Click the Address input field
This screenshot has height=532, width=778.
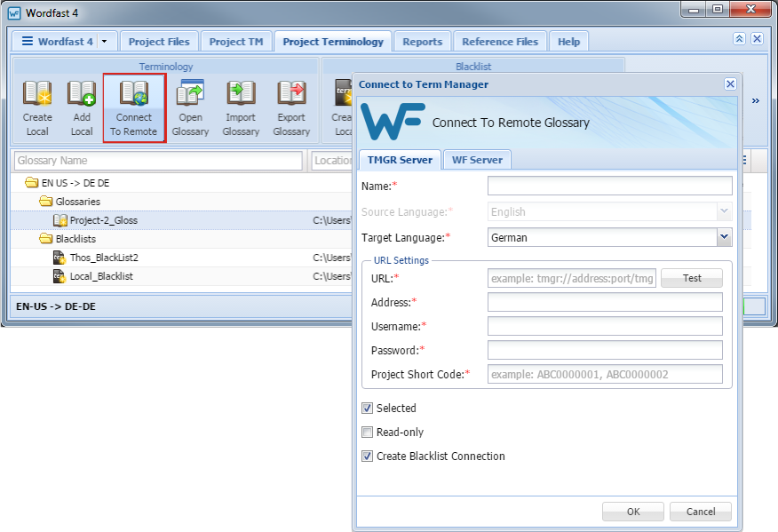[x=605, y=302]
